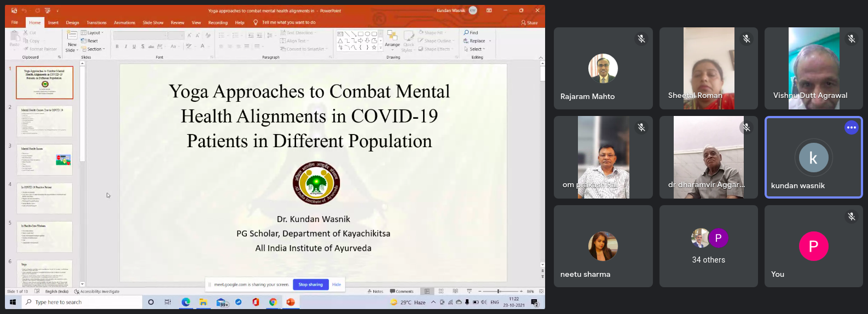Click the Quick Styles button
The height and width of the screenshot is (314, 868).
pyautogui.click(x=408, y=41)
